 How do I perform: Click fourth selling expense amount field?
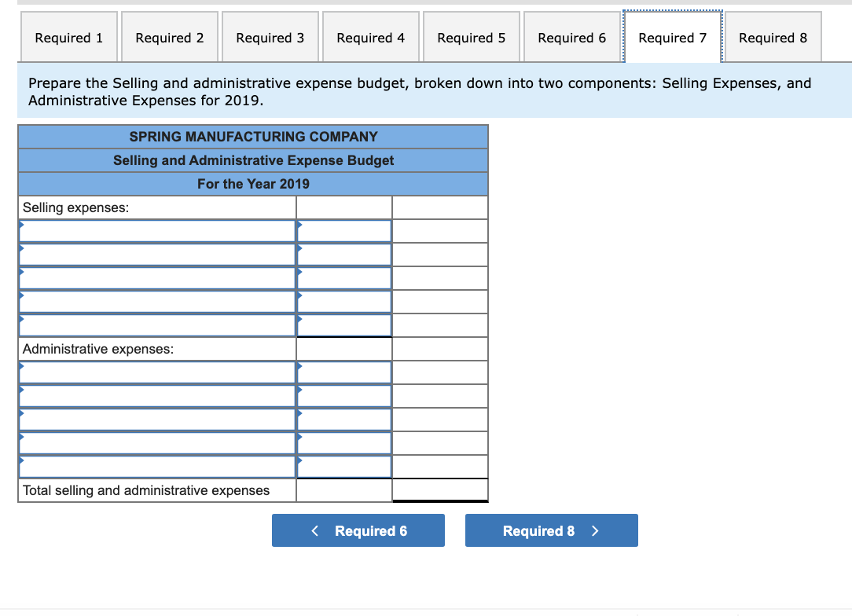click(344, 302)
